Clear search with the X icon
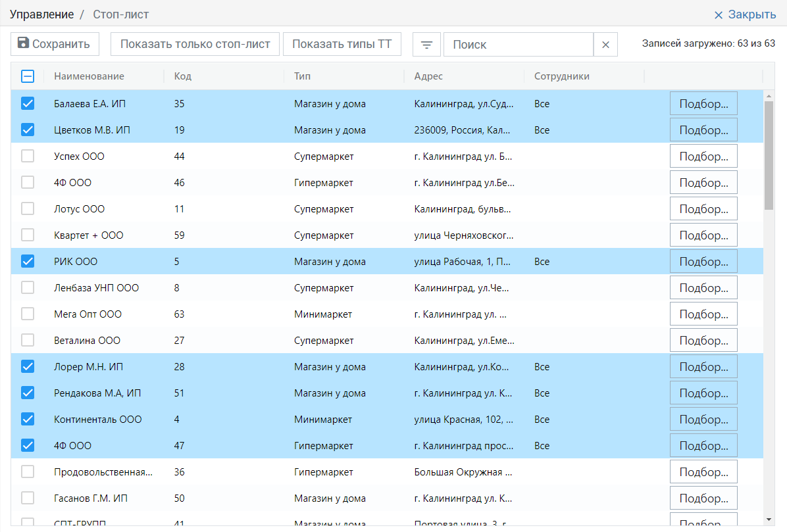Image resolution: width=787 pixels, height=532 pixels. click(605, 45)
